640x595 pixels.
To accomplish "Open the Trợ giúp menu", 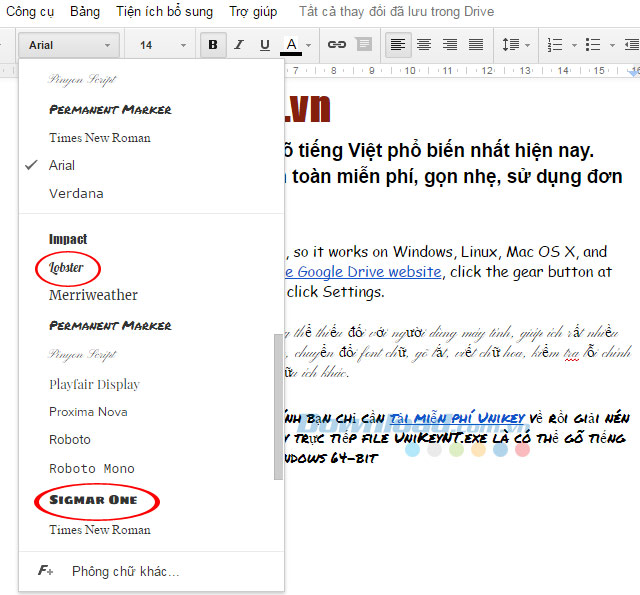I will (253, 12).
